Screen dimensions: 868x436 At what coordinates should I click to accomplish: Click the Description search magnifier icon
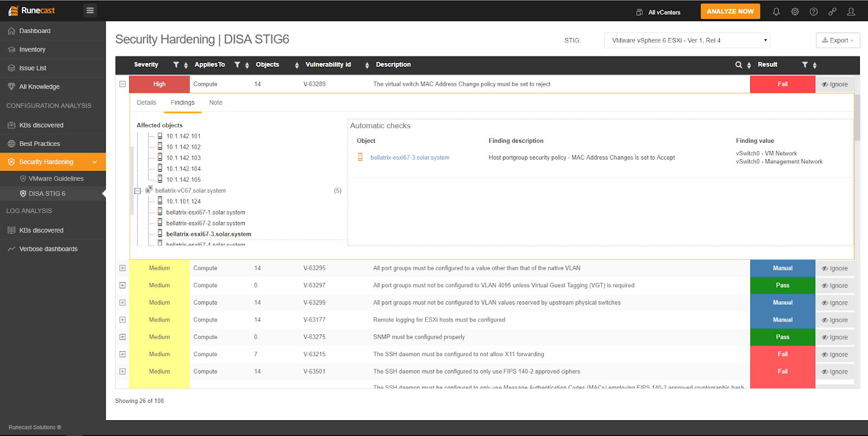click(738, 65)
